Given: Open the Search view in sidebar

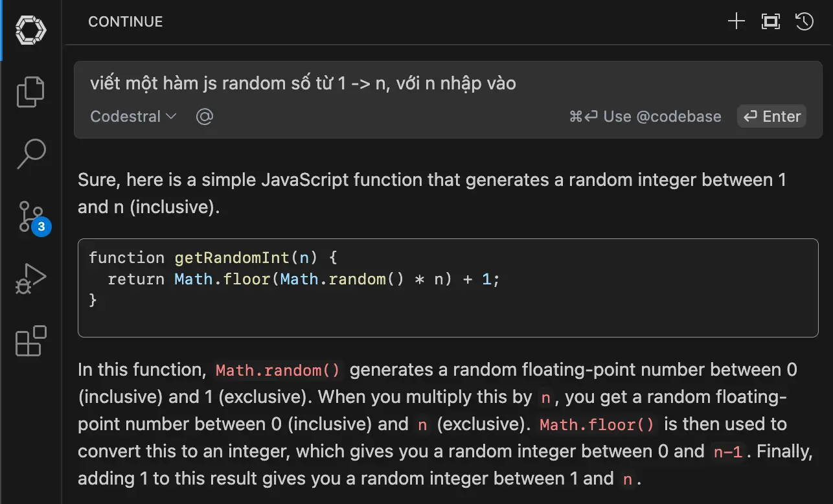Looking at the screenshot, I should pyautogui.click(x=30, y=154).
